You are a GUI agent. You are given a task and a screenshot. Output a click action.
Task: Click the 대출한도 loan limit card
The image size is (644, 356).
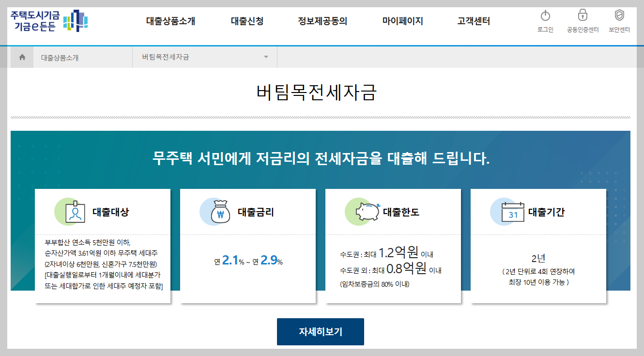[393, 247]
